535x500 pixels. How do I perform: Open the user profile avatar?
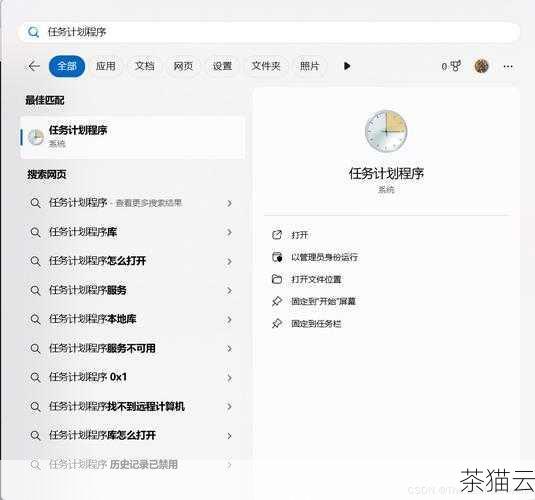[481, 66]
